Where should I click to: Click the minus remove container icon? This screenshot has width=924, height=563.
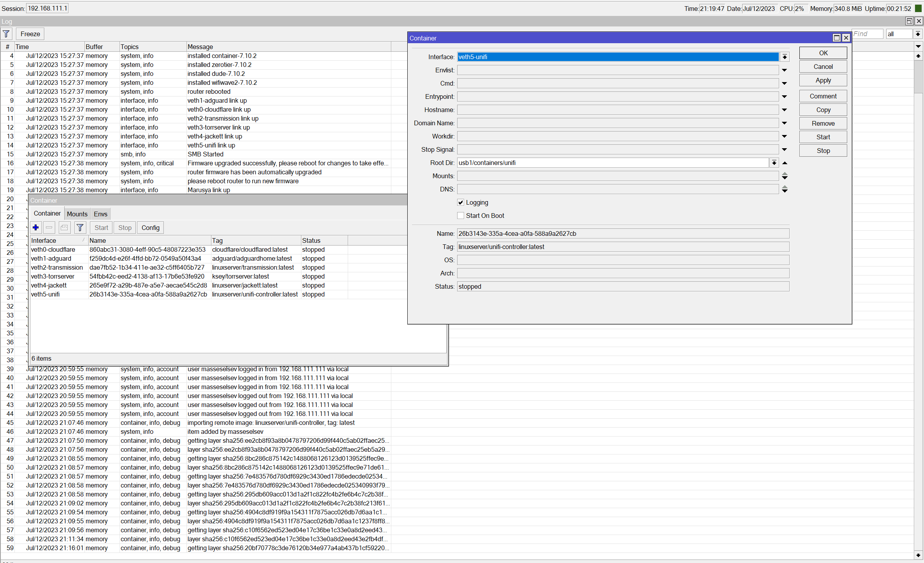(x=49, y=228)
